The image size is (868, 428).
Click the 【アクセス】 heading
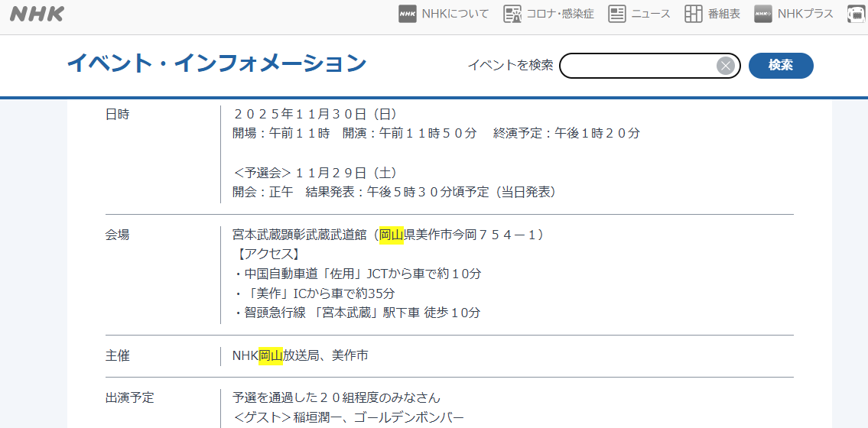click(269, 255)
